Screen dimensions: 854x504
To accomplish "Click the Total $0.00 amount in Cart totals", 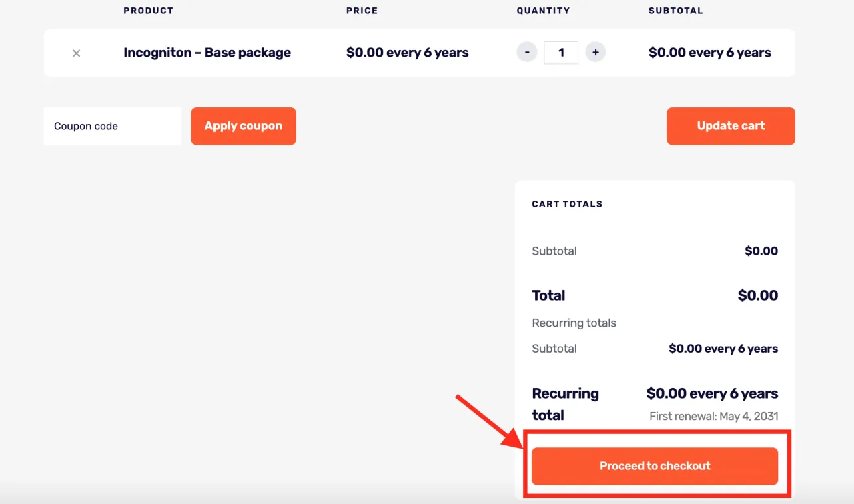I will click(x=758, y=295).
